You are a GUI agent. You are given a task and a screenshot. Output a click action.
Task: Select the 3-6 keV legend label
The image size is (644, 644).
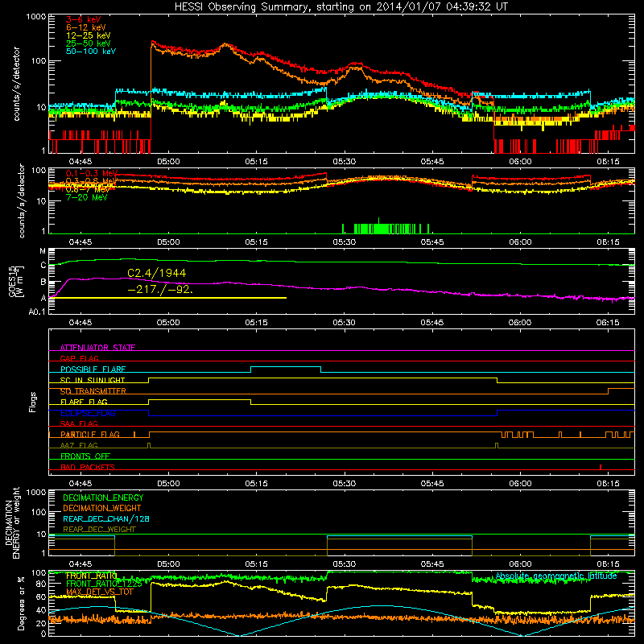pyautogui.click(x=84, y=19)
